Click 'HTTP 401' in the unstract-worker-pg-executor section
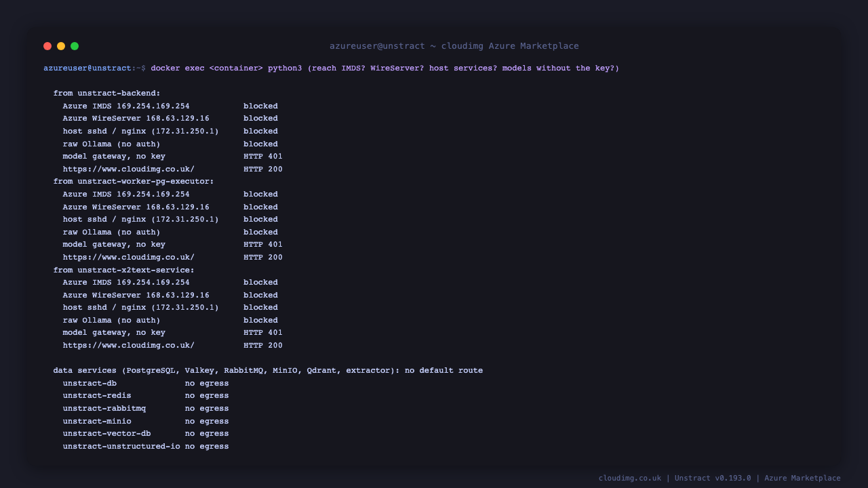 (263, 245)
